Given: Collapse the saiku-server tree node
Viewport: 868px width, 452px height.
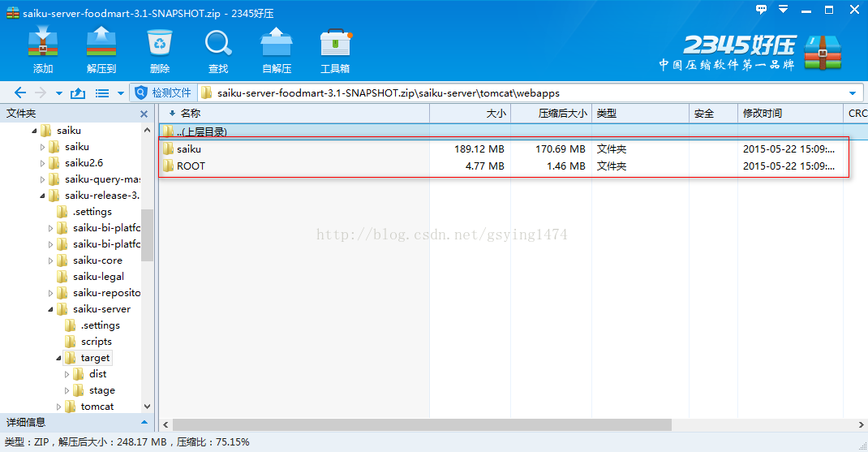Looking at the screenshot, I should click(x=51, y=309).
